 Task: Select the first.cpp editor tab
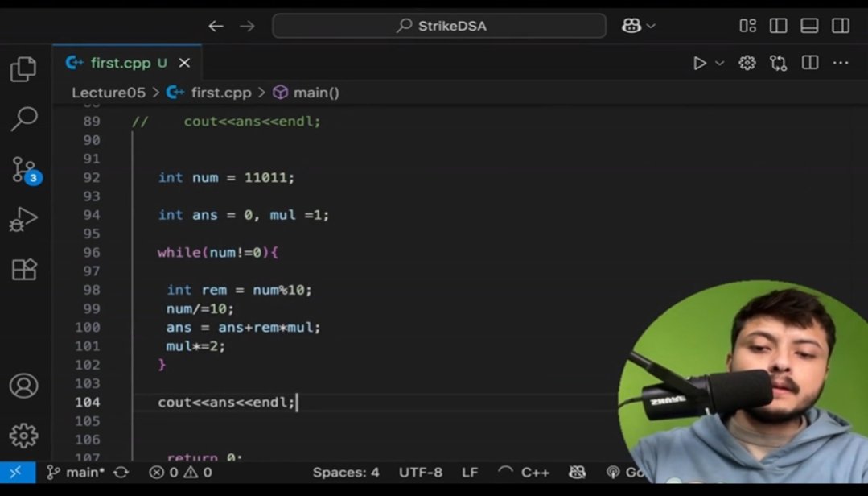(127, 63)
